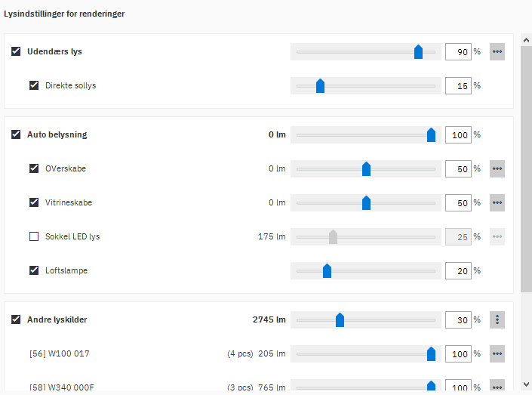Open more options for Udendærs lys
Image resolution: width=532 pixels, height=395 pixels.
point(497,52)
